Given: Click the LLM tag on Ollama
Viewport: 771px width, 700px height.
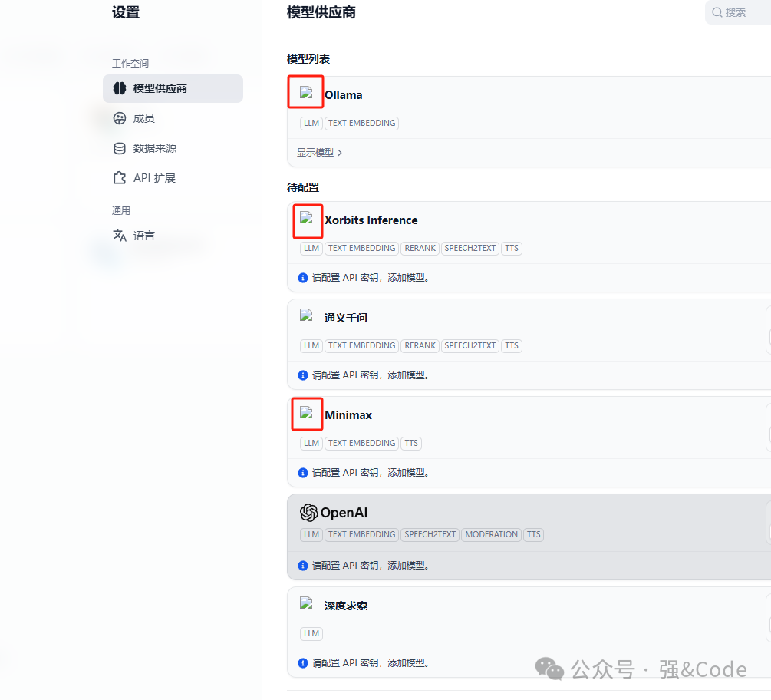Looking at the screenshot, I should click(x=311, y=123).
